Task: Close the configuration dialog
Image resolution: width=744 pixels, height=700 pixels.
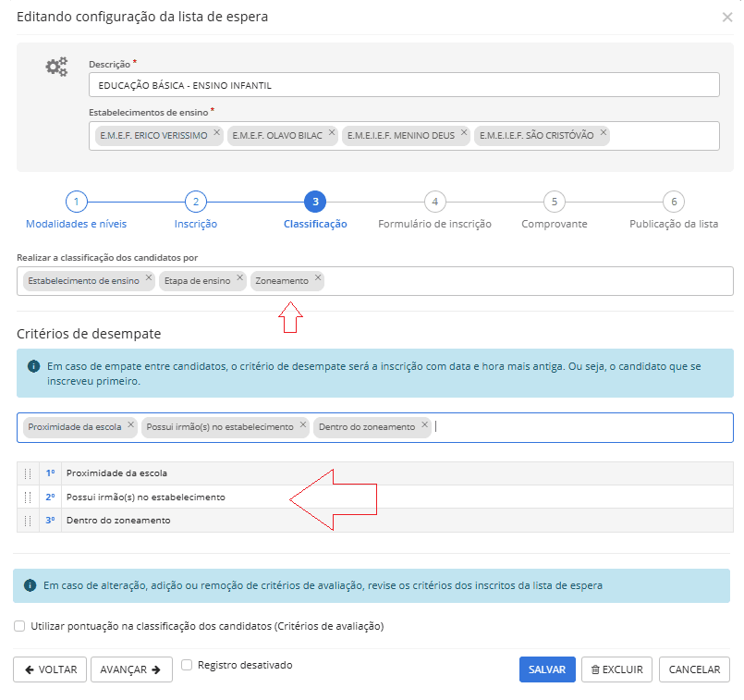Action: click(x=726, y=17)
